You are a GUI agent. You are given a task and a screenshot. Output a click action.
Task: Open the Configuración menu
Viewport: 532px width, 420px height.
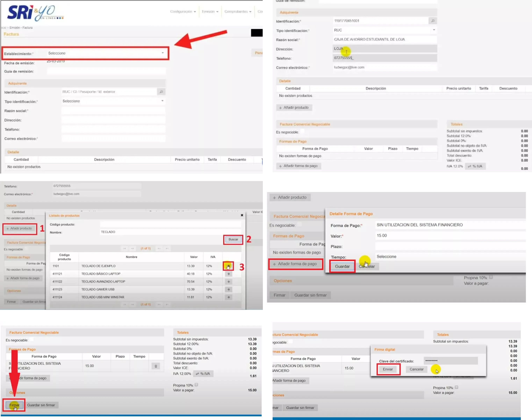183,12
